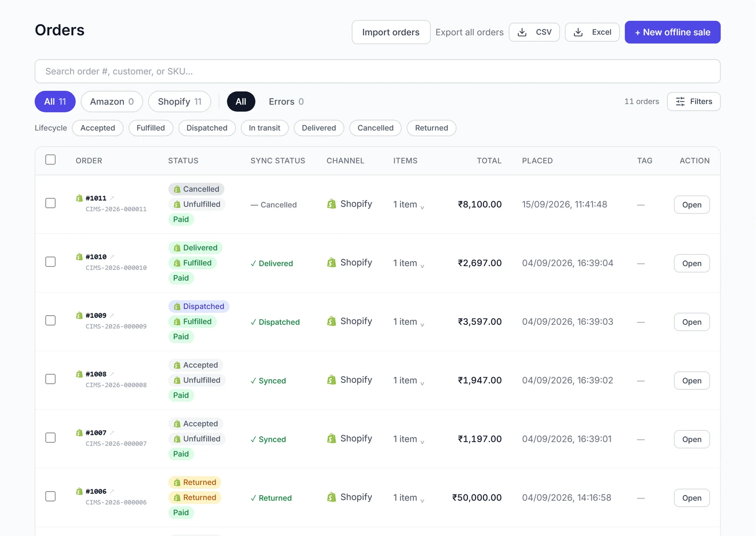
Task: Select the checkbox for order #1011
Action: pos(51,203)
